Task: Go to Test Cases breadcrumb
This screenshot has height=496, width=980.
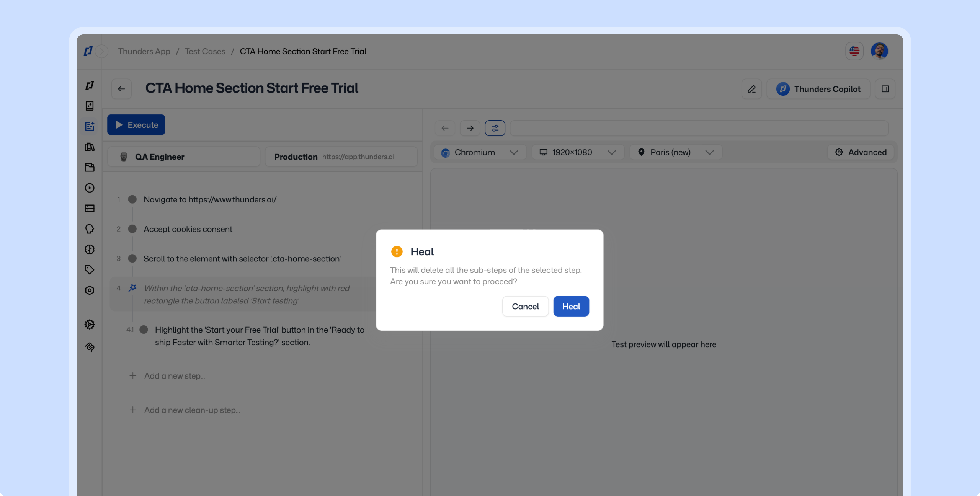Action: 205,51
